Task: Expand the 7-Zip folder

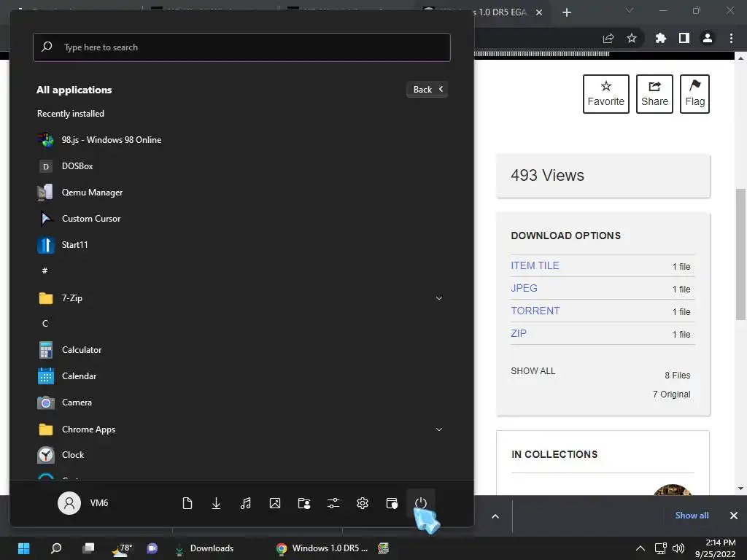Action: (439, 298)
